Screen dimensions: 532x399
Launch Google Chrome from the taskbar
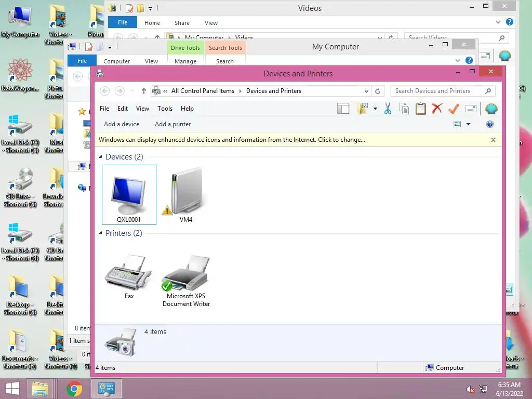pos(74,389)
